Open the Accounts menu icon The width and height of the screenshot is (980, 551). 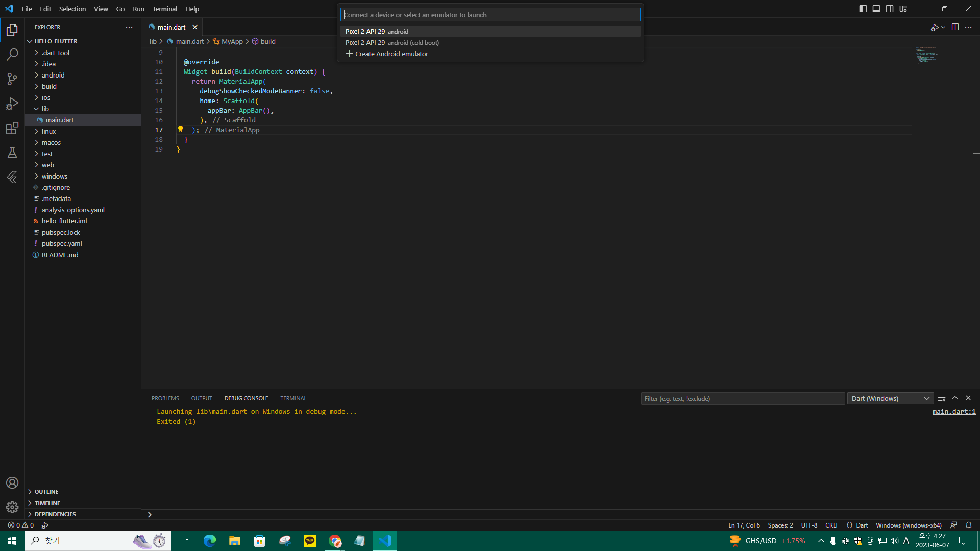(12, 483)
